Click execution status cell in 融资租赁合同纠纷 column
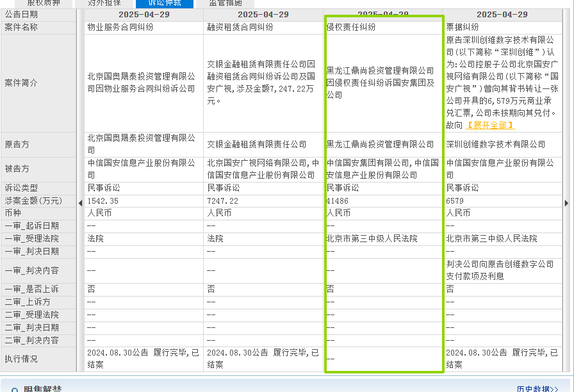574x392 pixels. [x=263, y=359]
